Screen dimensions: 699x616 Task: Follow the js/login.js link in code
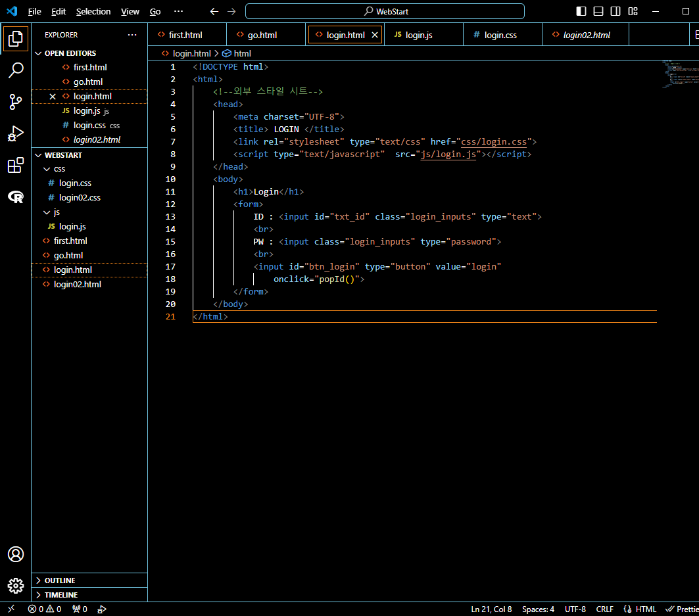(448, 154)
